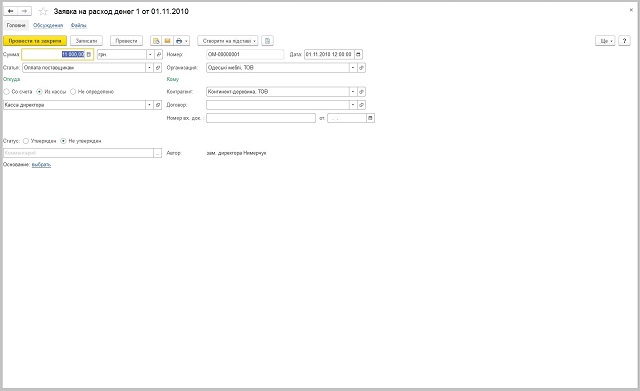Click the author text зам. директора Немерчук
640x391 pixels.
[x=237, y=153]
